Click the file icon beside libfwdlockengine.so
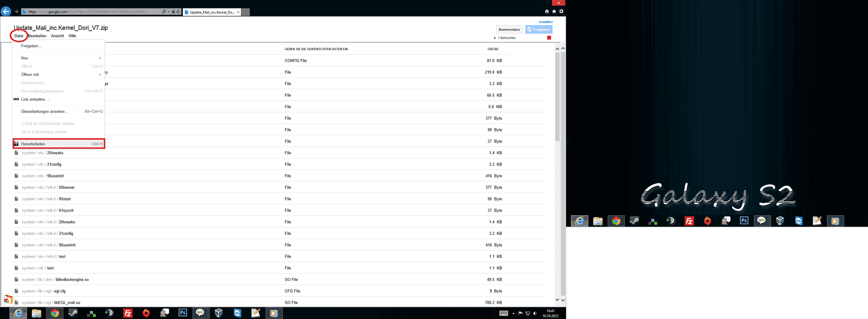868x319 pixels. click(16, 280)
